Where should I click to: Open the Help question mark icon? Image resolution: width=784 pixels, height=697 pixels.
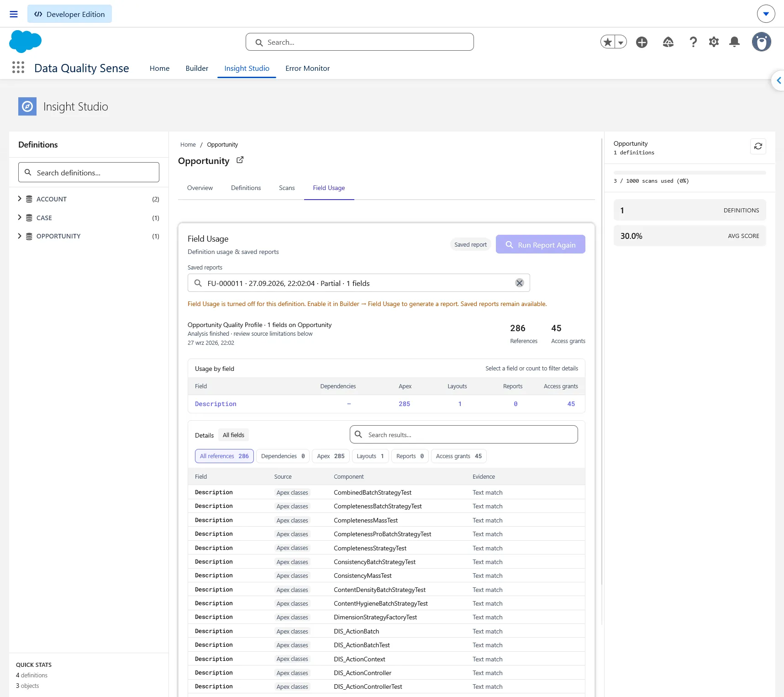pos(693,42)
